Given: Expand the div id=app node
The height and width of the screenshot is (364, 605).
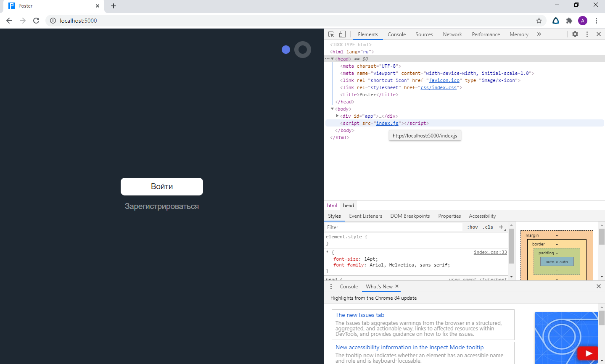Looking at the screenshot, I should tap(337, 116).
